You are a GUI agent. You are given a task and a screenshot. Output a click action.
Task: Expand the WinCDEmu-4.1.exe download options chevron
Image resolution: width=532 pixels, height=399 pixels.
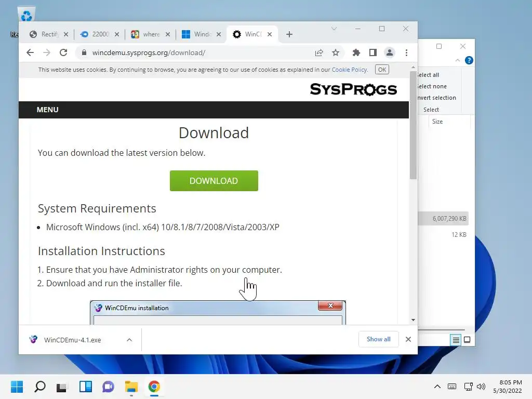[x=129, y=340]
